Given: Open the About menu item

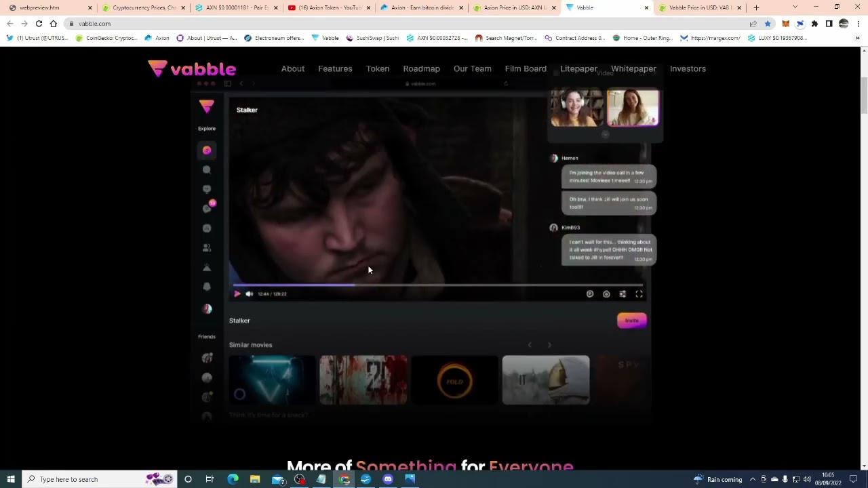Looking at the screenshot, I should pyautogui.click(x=293, y=68).
